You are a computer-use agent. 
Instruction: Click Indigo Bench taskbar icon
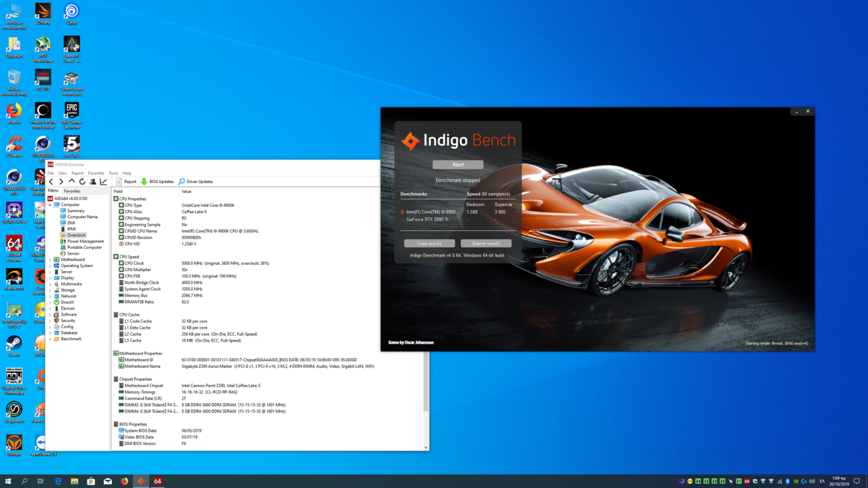141,481
